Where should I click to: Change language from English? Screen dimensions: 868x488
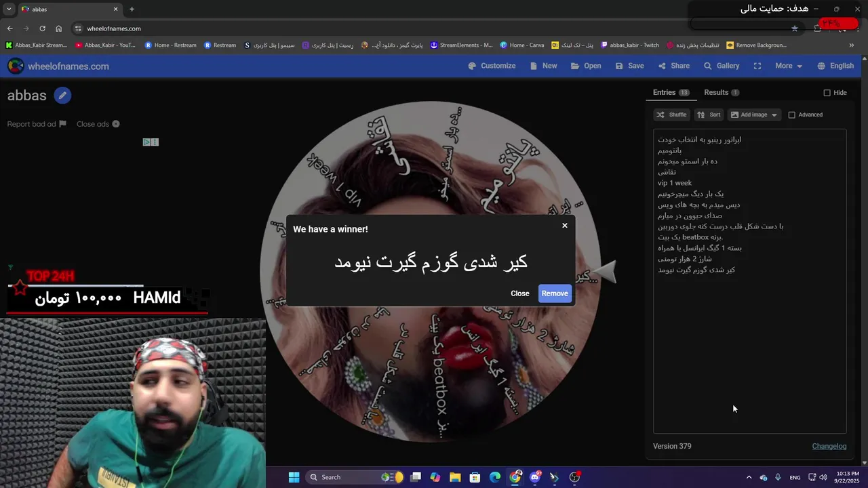(835, 66)
